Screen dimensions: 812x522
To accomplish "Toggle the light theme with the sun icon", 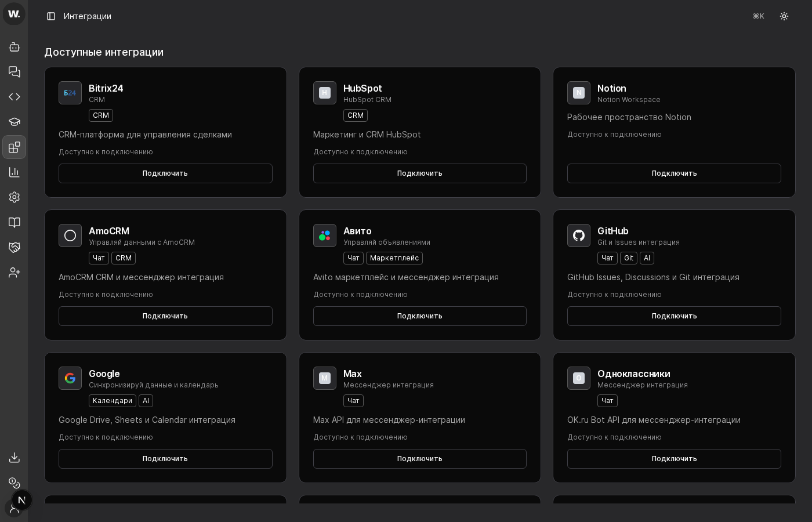I will pyautogui.click(x=784, y=16).
